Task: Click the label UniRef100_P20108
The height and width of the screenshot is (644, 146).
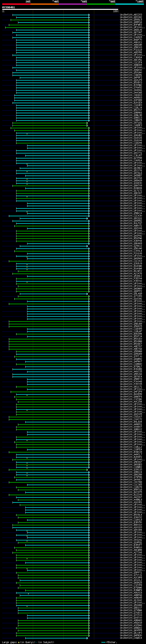Action: click(131, 254)
